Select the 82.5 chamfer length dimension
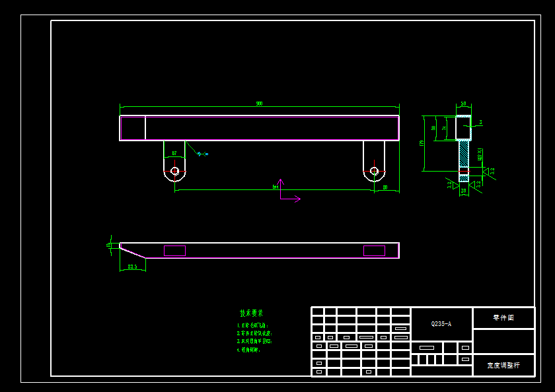555x392 pixels. click(132, 267)
